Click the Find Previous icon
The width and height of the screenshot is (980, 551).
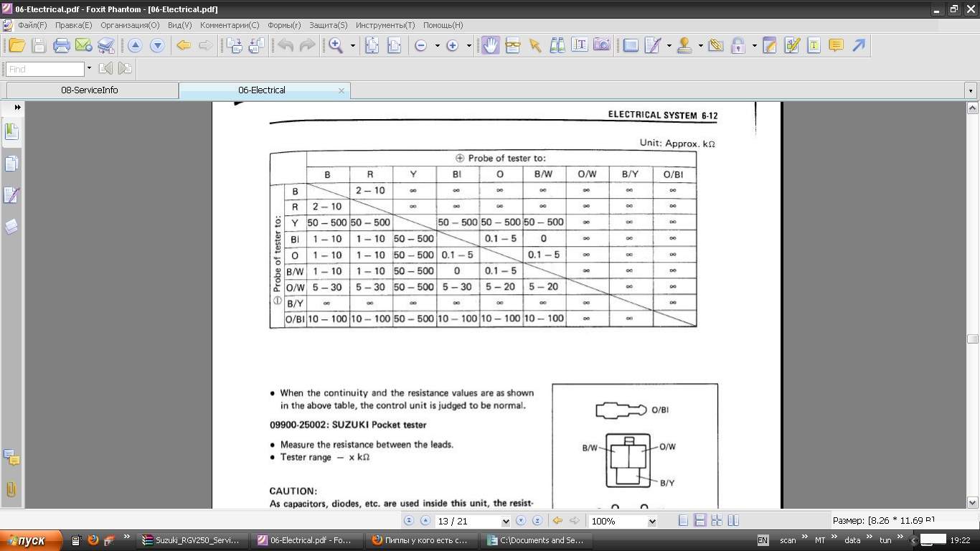(105, 69)
